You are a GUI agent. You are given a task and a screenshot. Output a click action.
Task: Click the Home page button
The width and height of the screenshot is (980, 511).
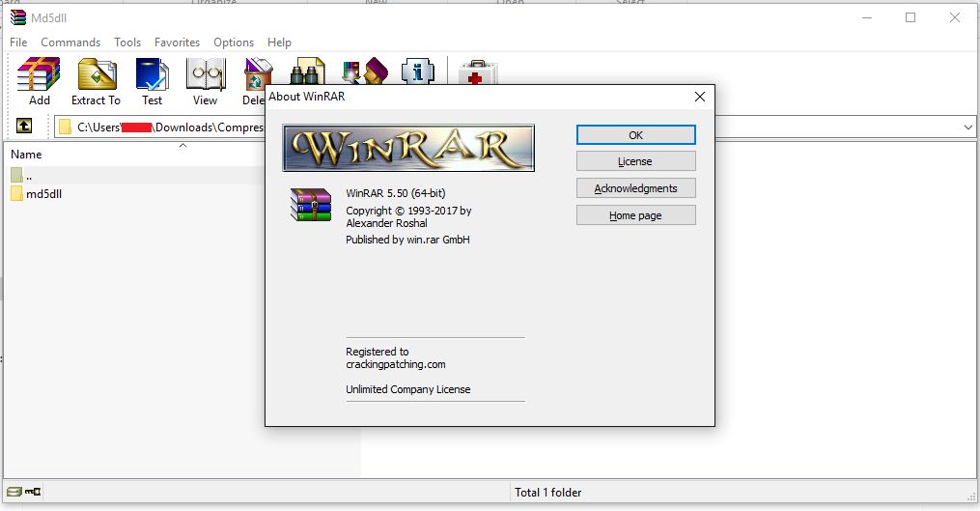coord(635,215)
